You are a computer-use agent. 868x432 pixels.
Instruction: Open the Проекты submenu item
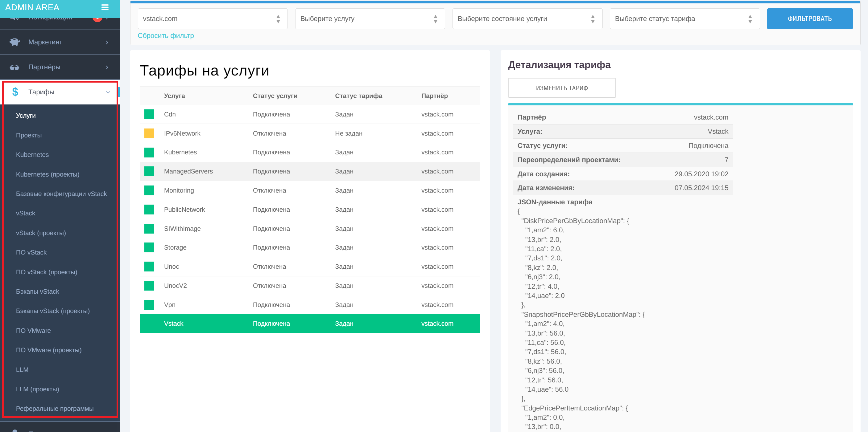pos(29,135)
